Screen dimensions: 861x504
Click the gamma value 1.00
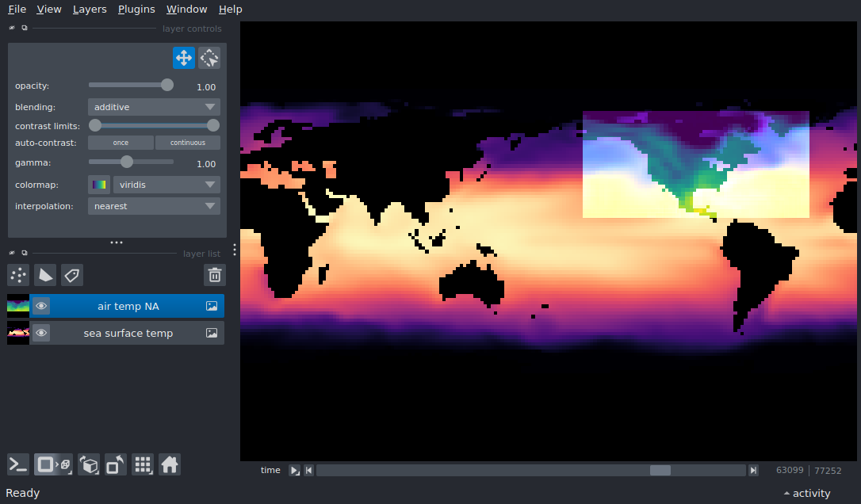(206, 163)
